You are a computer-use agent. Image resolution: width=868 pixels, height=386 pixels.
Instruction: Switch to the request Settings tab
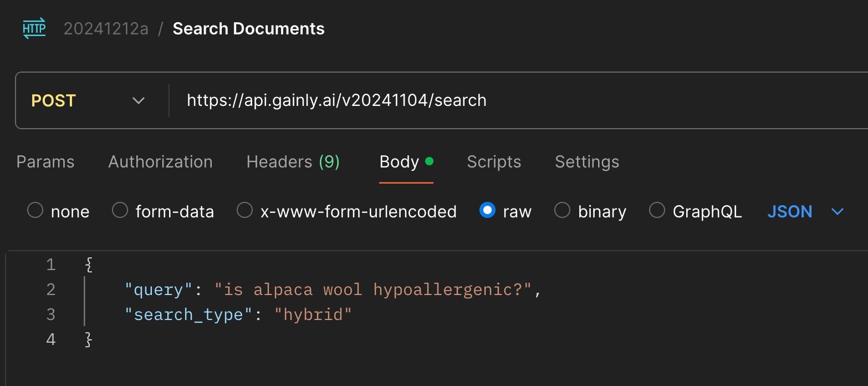tap(587, 162)
